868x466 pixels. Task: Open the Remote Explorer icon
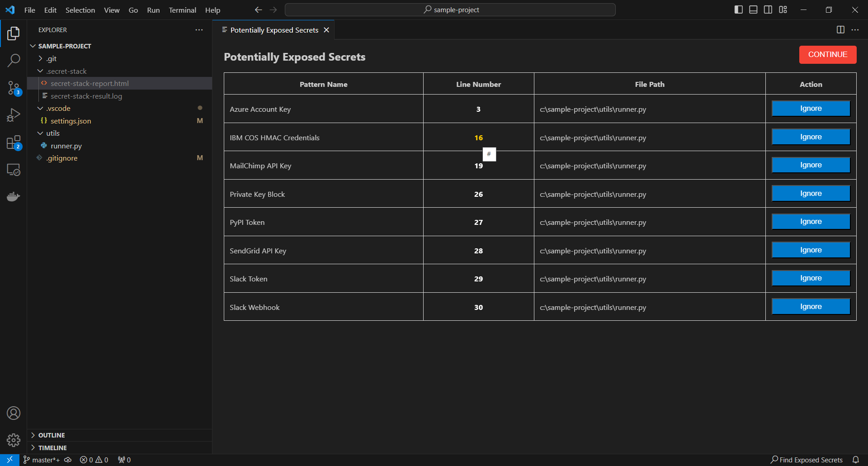click(x=14, y=170)
